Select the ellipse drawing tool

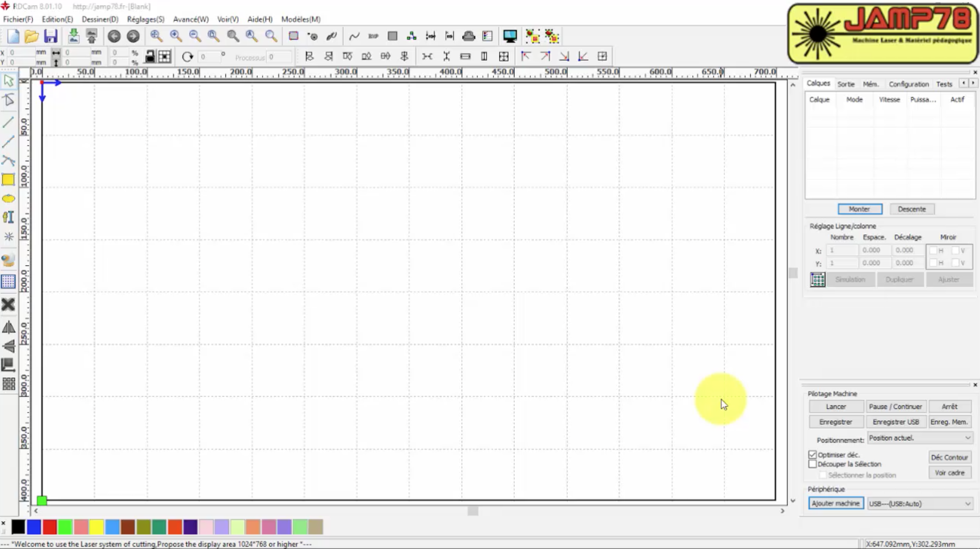[x=8, y=199]
